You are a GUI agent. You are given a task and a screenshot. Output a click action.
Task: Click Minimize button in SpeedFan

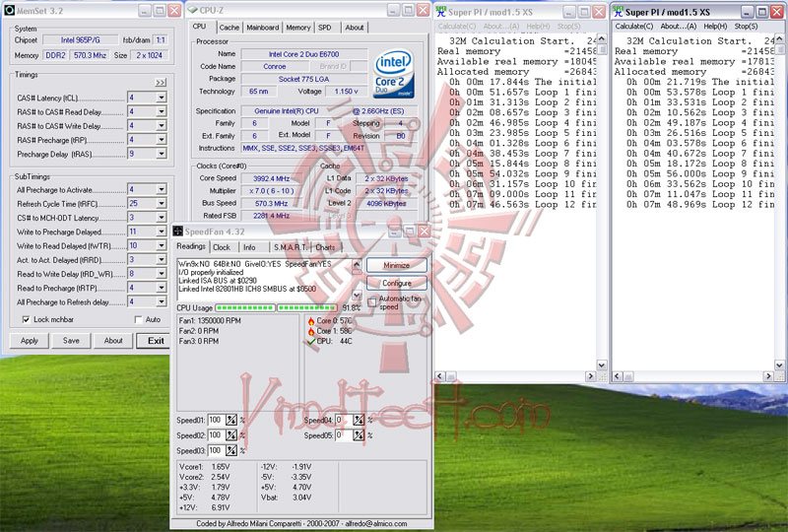click(397, 265)
